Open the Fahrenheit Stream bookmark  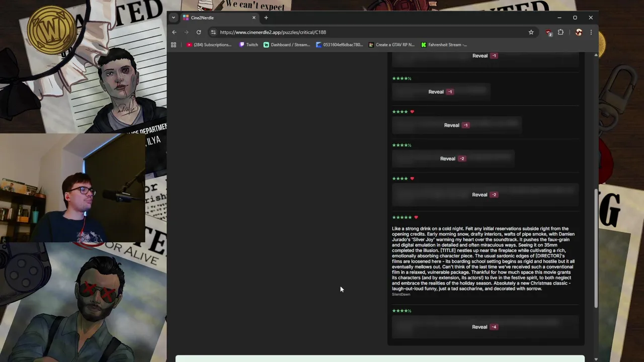coord(444,45)
